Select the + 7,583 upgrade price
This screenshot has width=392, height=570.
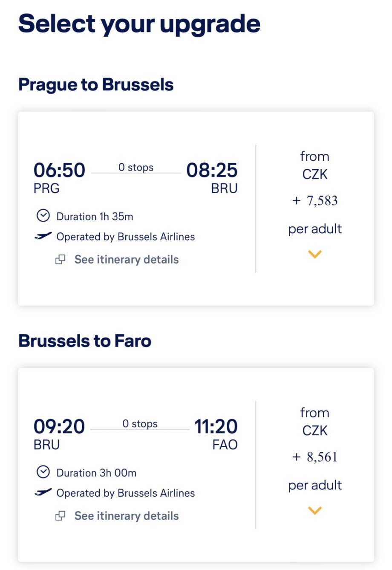315,200
